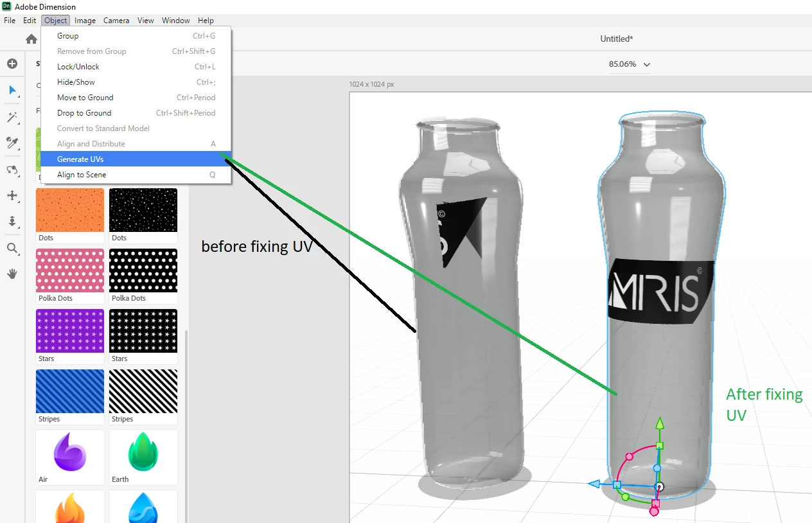The width and height of the screenshot is (812, 523).
Task: Select the Earth element image
Action: (143, 452)
